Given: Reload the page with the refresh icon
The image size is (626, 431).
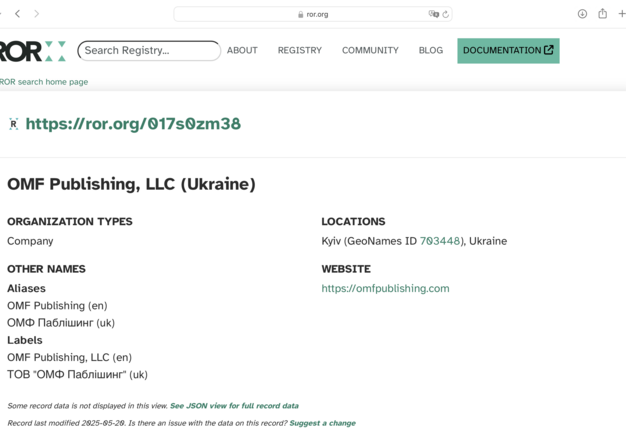Looking at the screenshot, I should point(446,14).
